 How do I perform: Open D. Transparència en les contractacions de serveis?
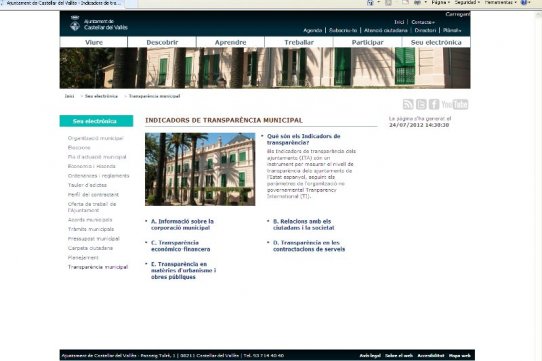(309, 246)
